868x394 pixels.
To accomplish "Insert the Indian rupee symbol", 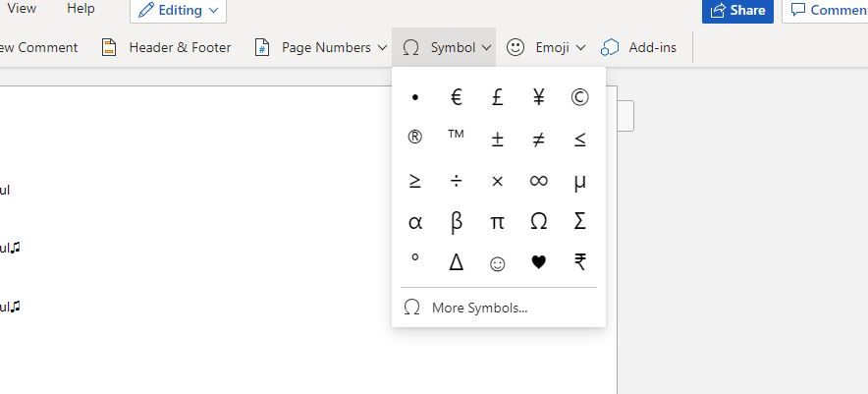I will pyautogui.click(x=579, y=262).
